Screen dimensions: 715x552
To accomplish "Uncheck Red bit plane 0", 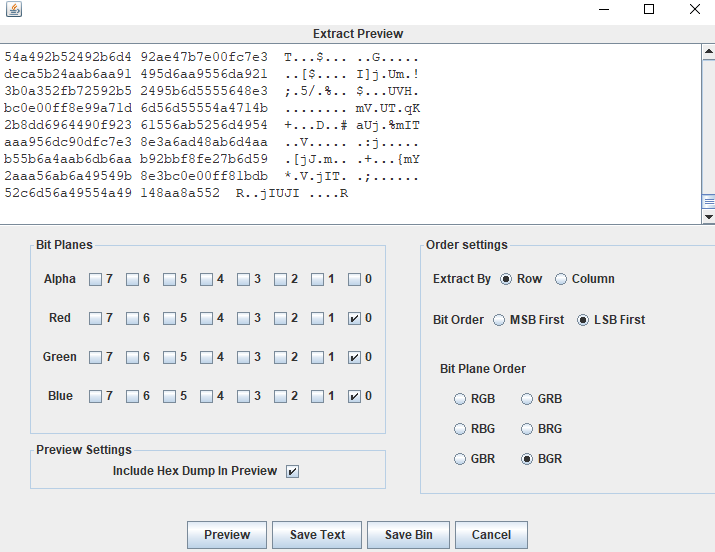I will coord(354,318).
